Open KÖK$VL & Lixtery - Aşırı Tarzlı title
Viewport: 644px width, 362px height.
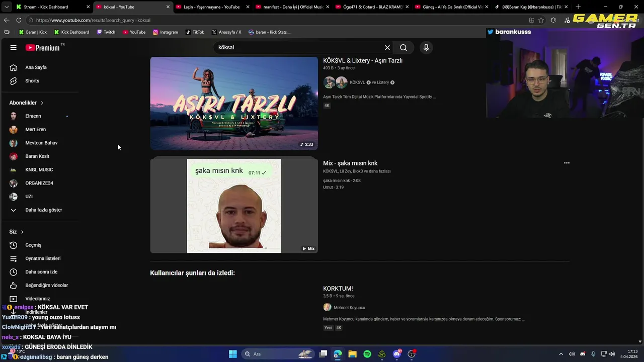[363, 61]
